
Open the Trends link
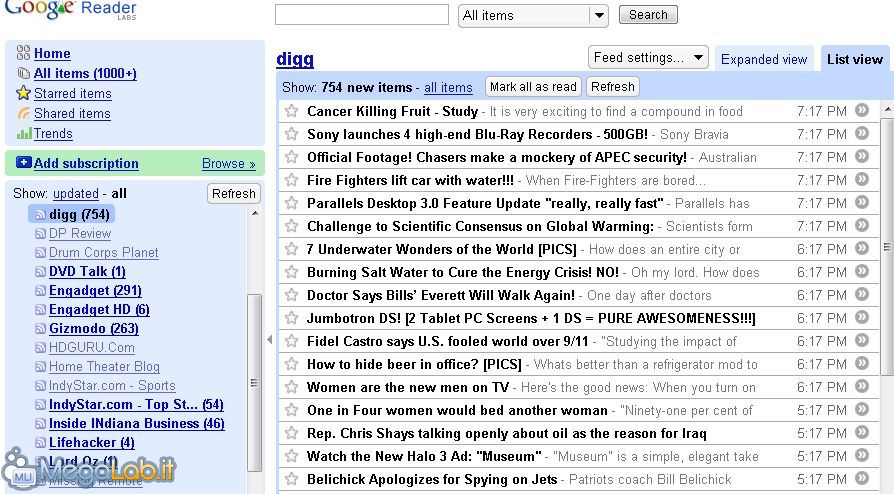(53, 133)
